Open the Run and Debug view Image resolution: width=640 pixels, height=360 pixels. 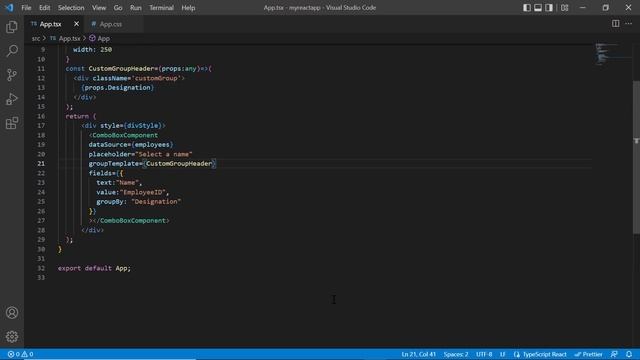point(12,99)
